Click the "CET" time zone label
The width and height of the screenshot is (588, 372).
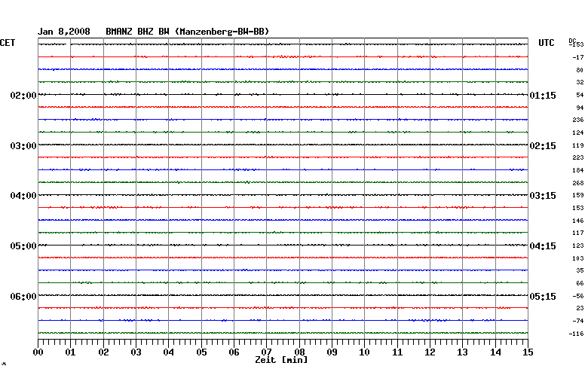pyautogui.click(x=8, y=43)
